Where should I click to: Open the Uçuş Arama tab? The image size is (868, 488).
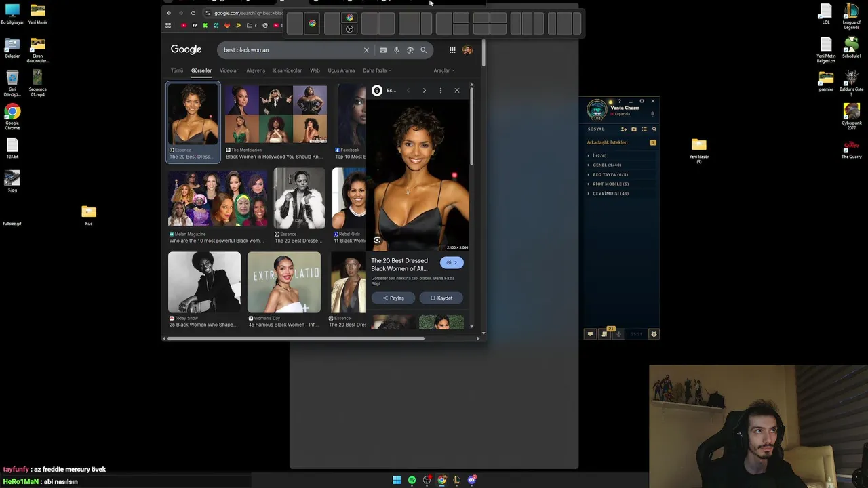click(341, 70)
